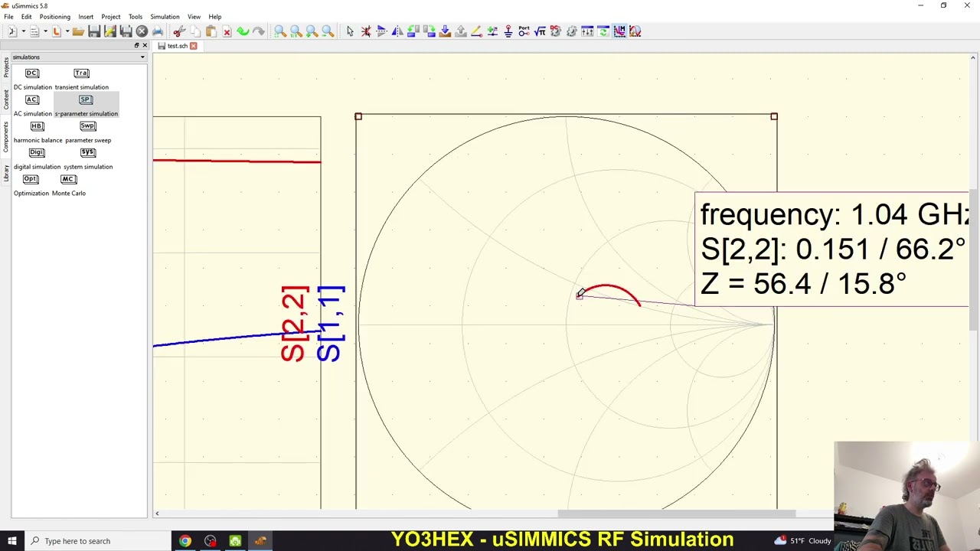Select the s-parameter simulation component
Image resolution: width=980 pixels, height=551 pixels.
(86, 106)
